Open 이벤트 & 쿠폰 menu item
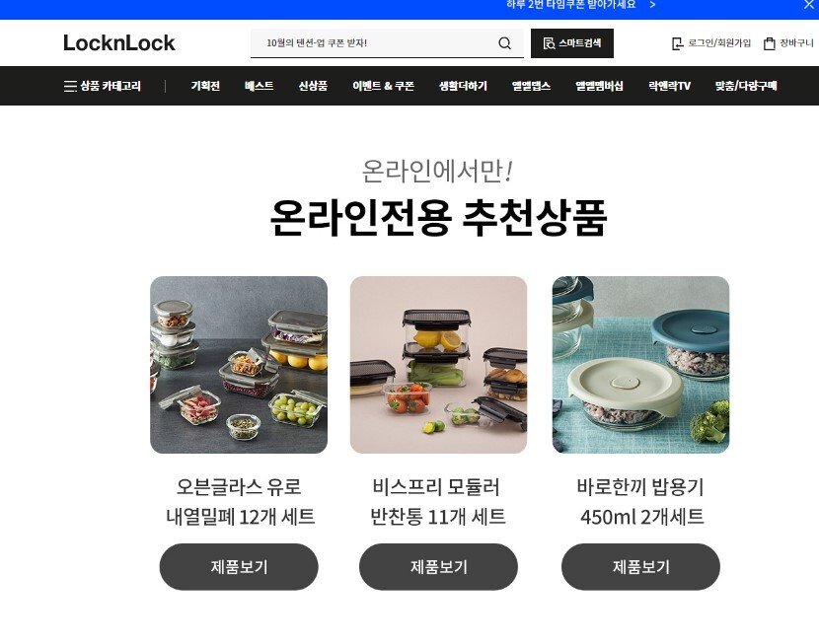The image size is (819, 644). pos(384,86)
